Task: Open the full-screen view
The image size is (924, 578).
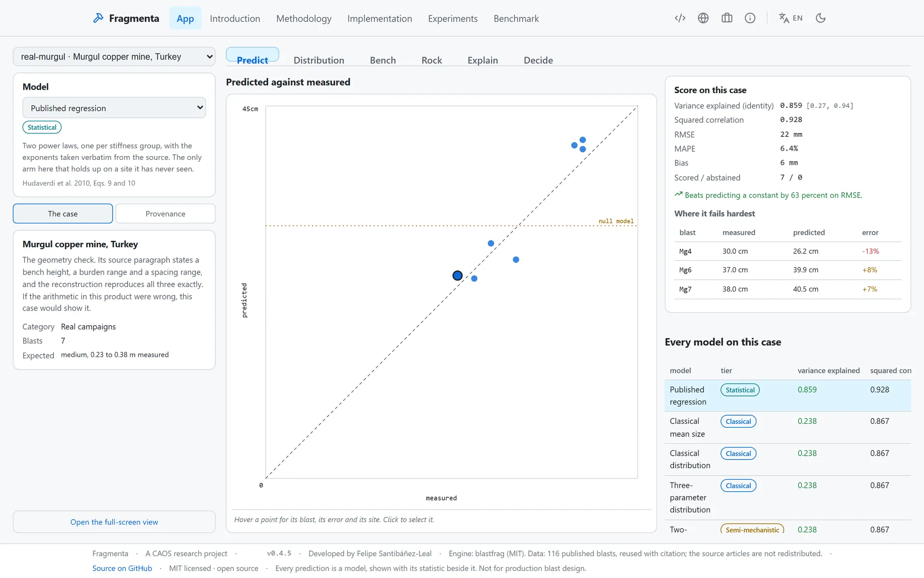Action: pyautogui.click(x=114, y=522)
